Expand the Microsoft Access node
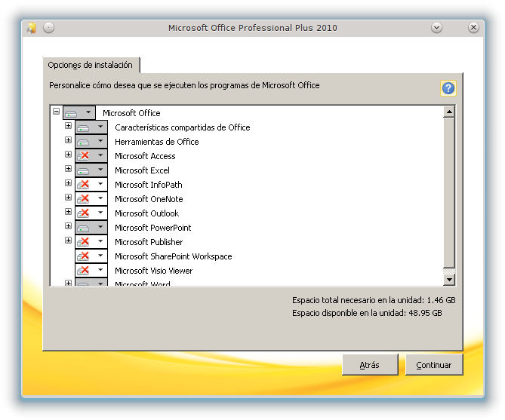The width and height of the screenshot is (505, 420). (x=68, y=154)
